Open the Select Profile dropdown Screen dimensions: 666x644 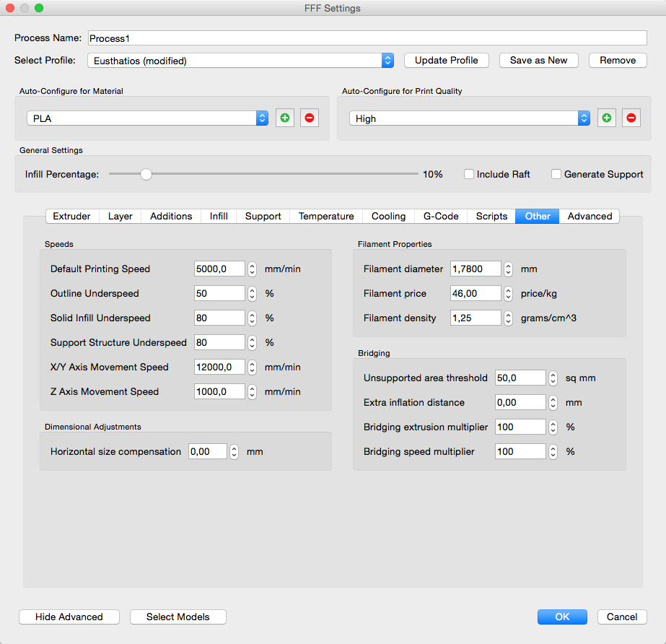241,61
